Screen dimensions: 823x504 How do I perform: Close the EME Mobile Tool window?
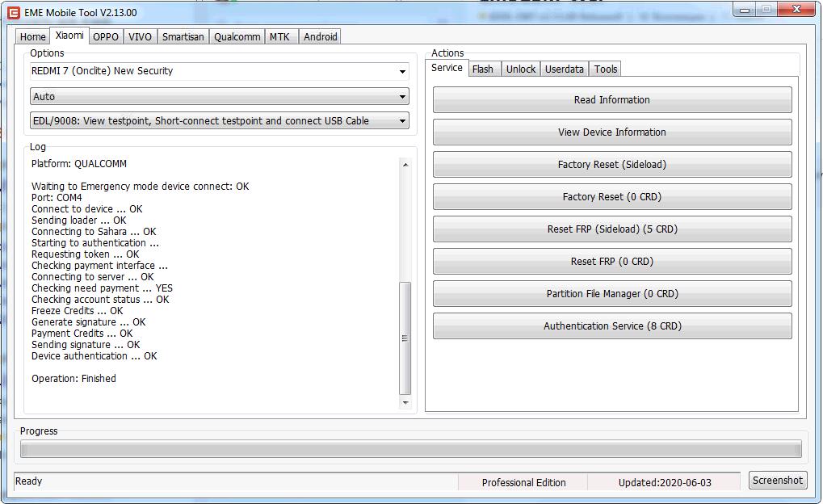pyautogui.click(x=796, y=9)
